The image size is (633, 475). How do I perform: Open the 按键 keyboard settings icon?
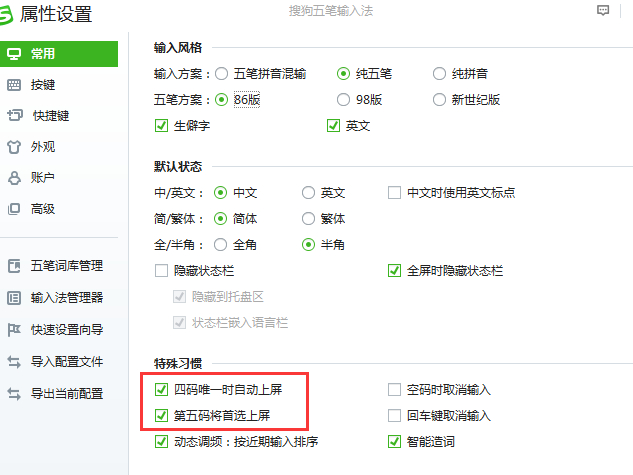(x=14, y=85)
